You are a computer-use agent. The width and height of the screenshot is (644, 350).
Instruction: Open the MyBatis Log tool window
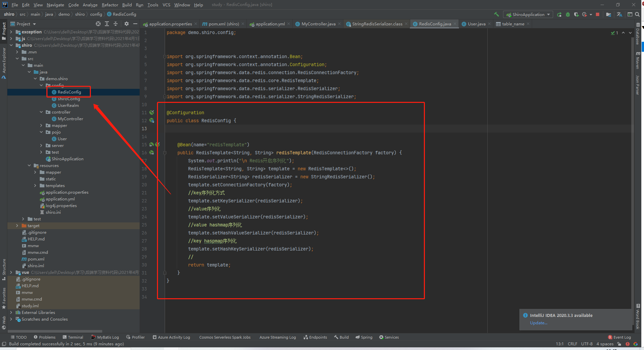[105, 337]
